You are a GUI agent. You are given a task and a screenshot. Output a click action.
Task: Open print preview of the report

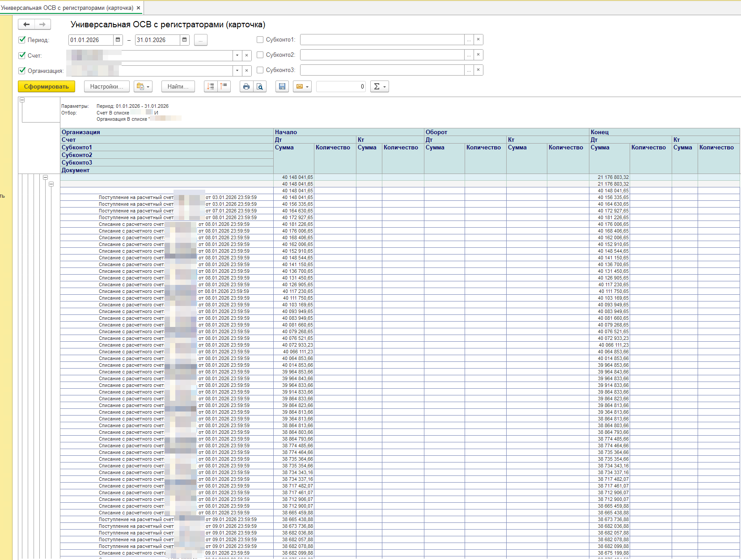[x=260, y=86]
